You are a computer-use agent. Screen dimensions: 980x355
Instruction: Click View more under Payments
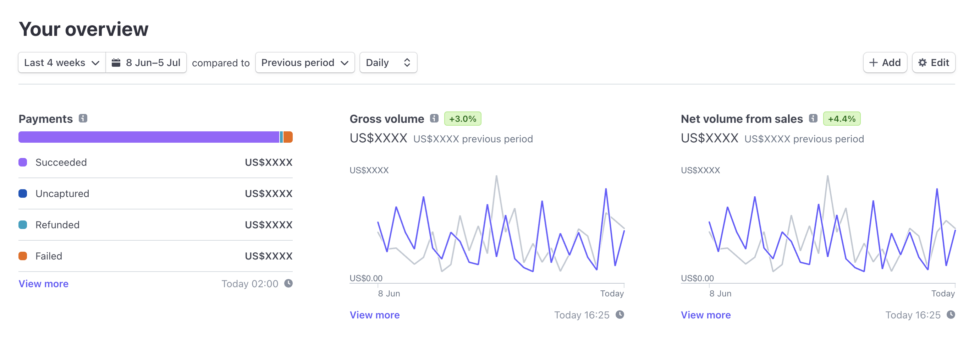[43, 283]
